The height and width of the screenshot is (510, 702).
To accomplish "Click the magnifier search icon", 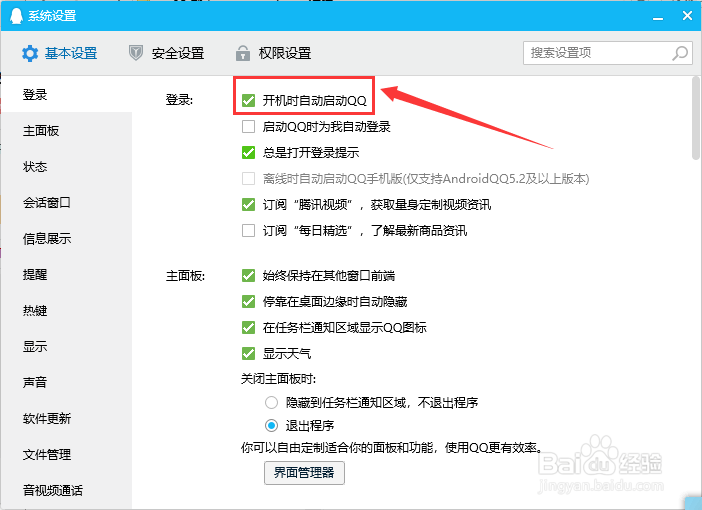I will point(680,53).
